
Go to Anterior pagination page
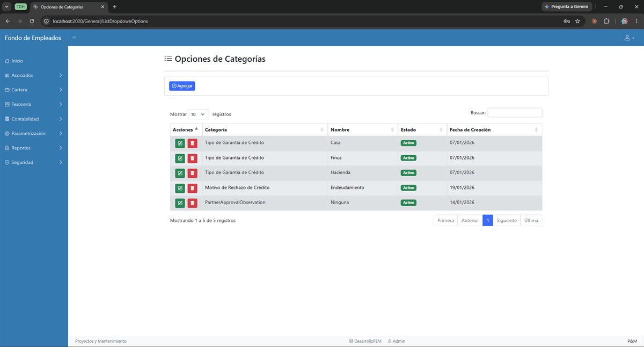point(470,220)
